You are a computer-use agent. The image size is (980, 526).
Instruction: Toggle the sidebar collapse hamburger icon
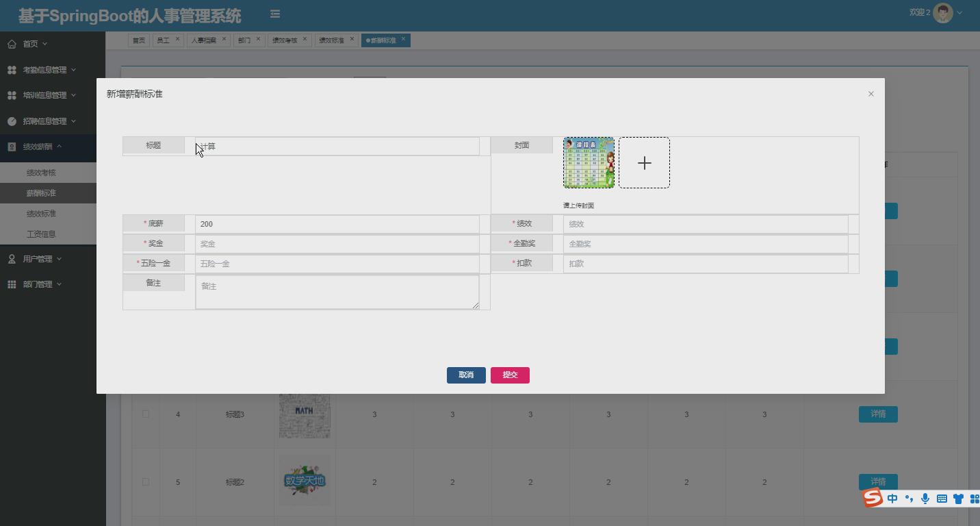[x=274, y=14]
